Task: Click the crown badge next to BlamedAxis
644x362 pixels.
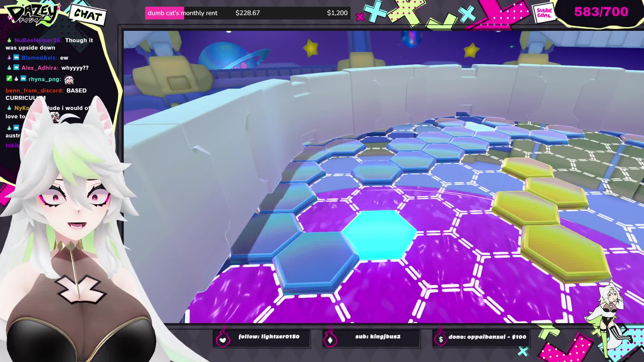Action: click(16, 58)
